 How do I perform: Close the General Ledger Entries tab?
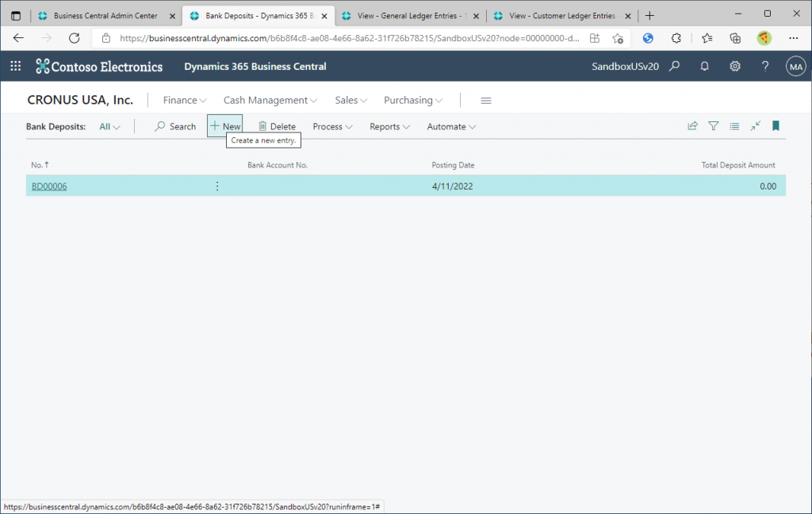click(x=476, y=16)
